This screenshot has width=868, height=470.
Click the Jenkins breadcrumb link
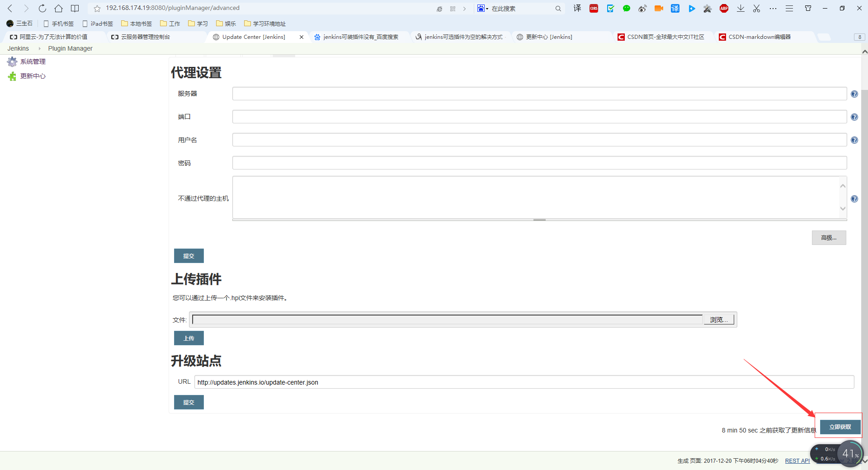click(18, 48)
